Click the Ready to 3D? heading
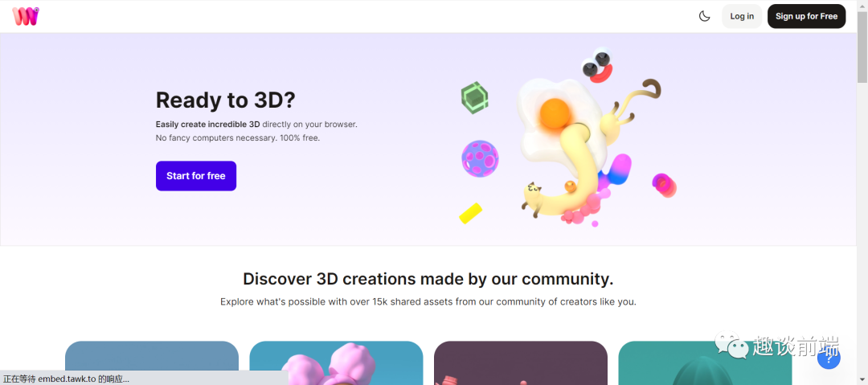 (x=225, y=100)
